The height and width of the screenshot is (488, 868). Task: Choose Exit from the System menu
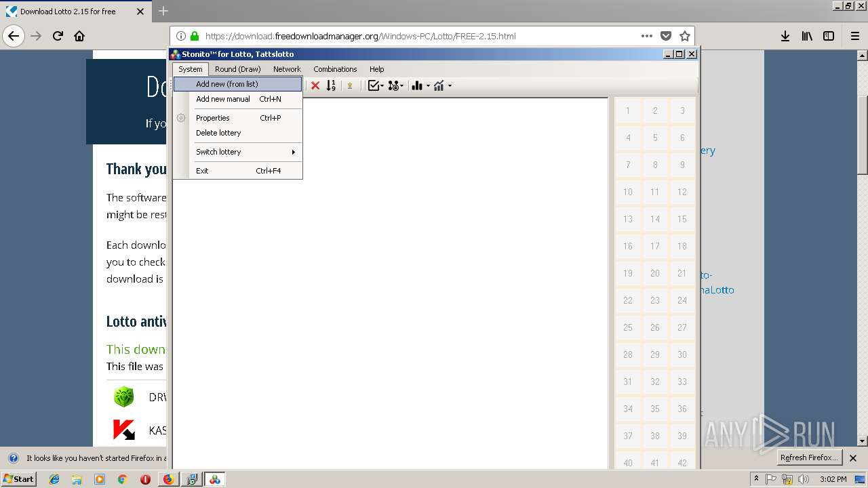point(237,171)
